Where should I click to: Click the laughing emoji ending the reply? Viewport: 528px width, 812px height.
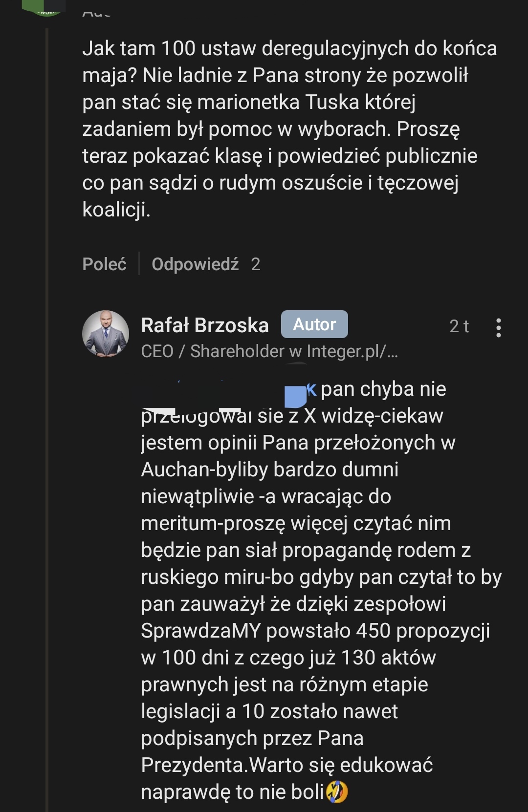click(x=337, y=791)
